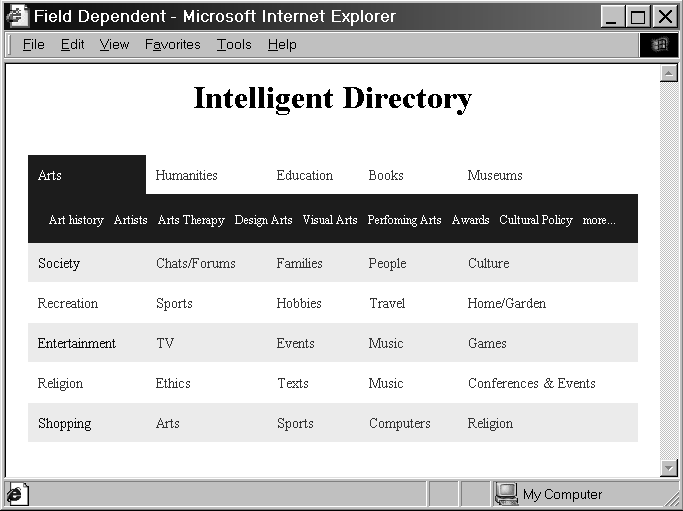683x511 pixels.
Task: Open the Cultural Policy link
Action: (535, 220)
